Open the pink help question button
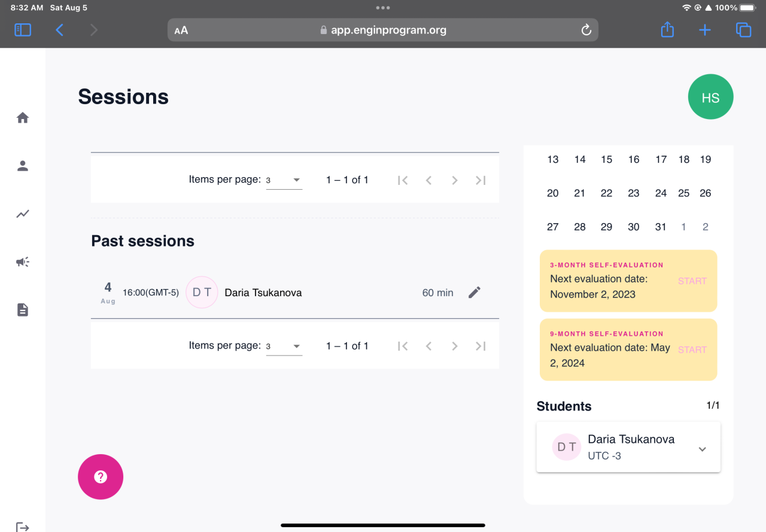The image size is (766, 532). tap(101, 477)
